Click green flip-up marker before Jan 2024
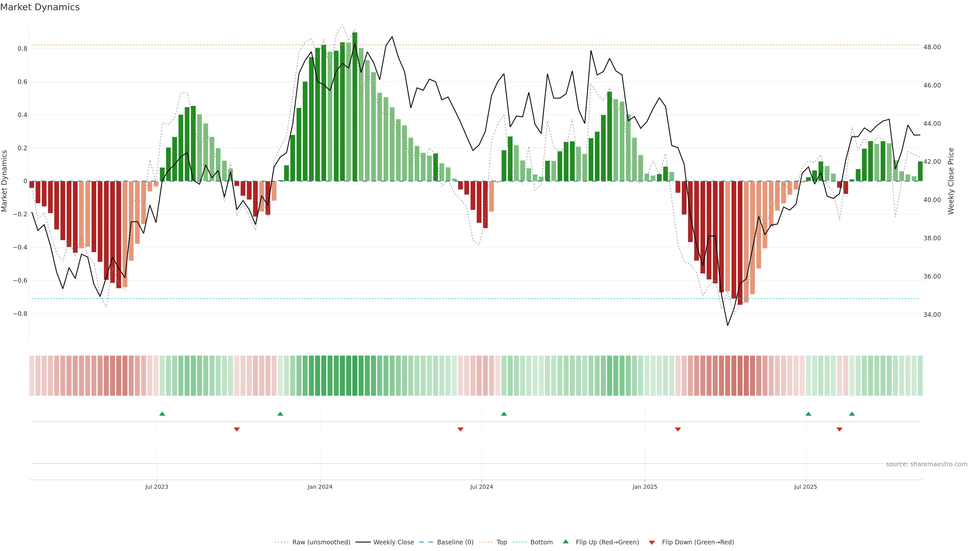The height and width of the screenshot is (551, 980). 280,414
